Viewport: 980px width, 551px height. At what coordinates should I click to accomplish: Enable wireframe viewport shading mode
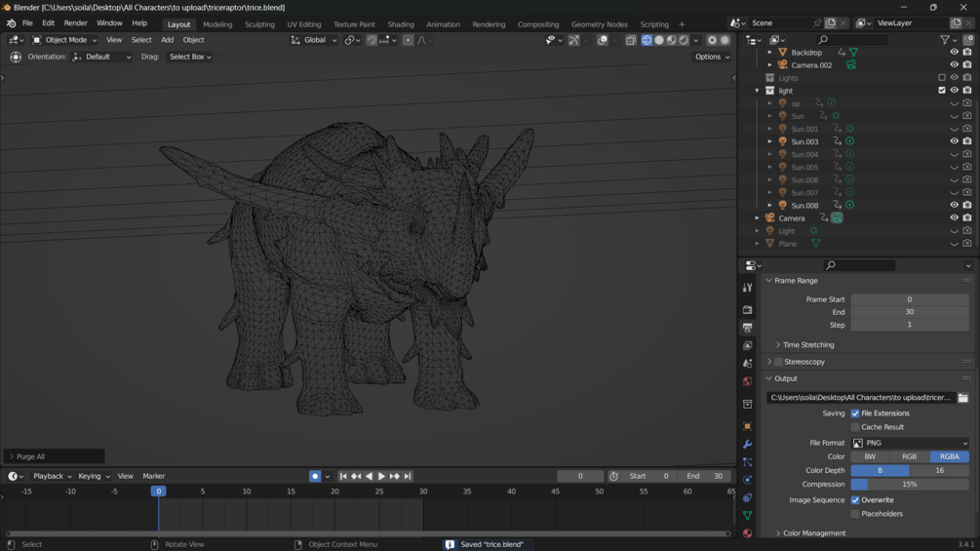coord(647,40)
